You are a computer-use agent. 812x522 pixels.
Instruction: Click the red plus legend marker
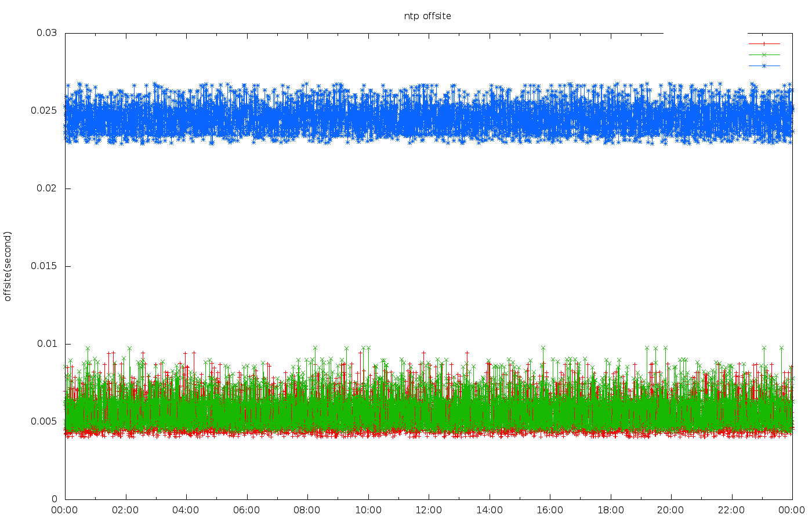click(x=764, y=43)
